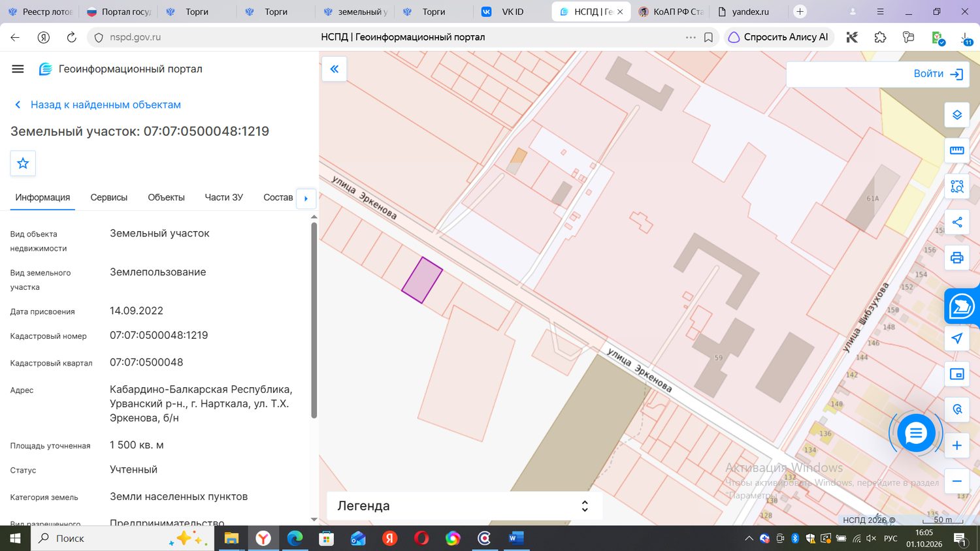Select cadastral number 07:07:0500048:1219 value
Viewport: 980px width, 551px height.
coord(159,336)
